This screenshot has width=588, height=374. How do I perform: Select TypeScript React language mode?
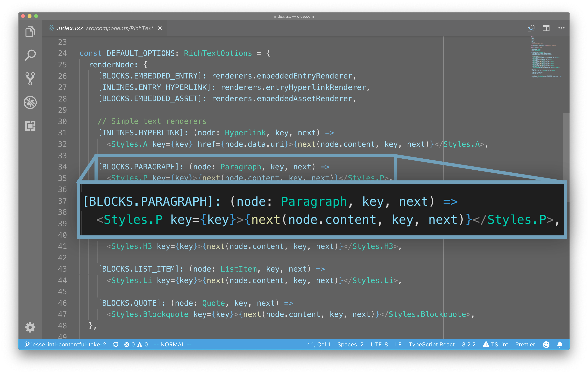tap(431, 344)
